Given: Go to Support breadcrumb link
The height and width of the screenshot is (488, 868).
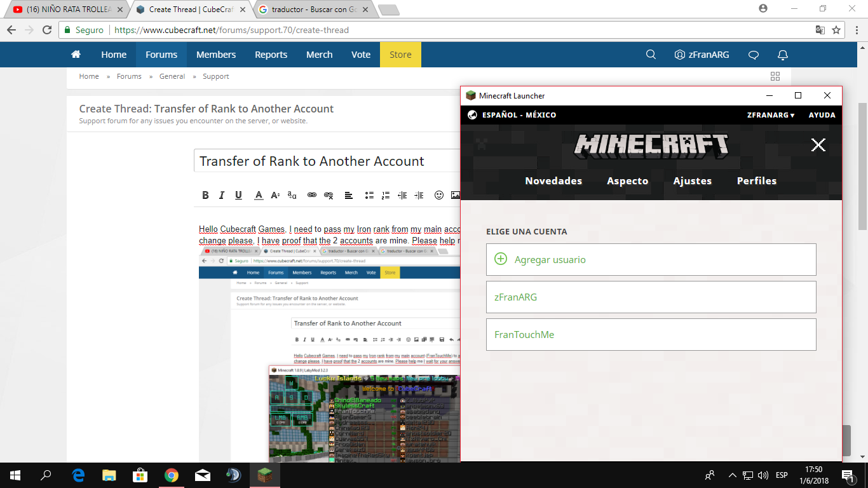Looking at the screenshot, I should (x=216, y=76).
